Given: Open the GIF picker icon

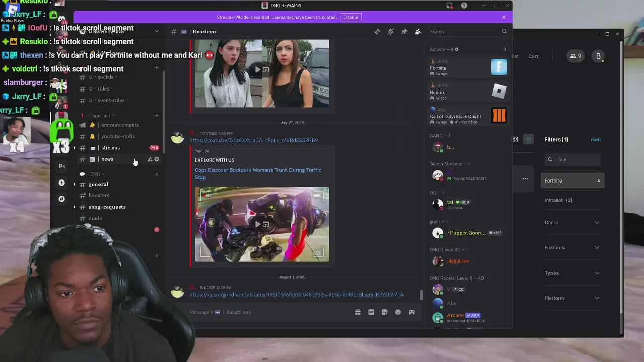Looking at the screenshot, I should (x=371, y=312).
